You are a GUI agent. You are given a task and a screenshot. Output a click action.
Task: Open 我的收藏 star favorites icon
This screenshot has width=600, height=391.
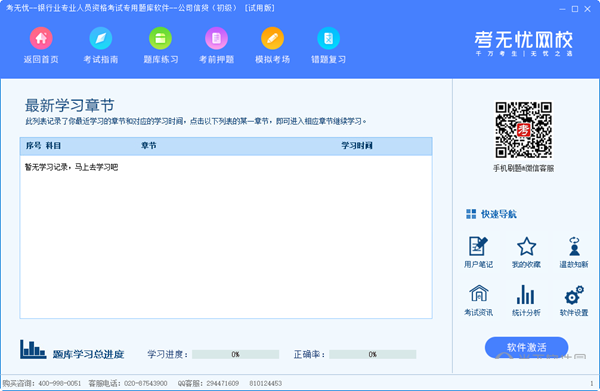tap(527, 246)
